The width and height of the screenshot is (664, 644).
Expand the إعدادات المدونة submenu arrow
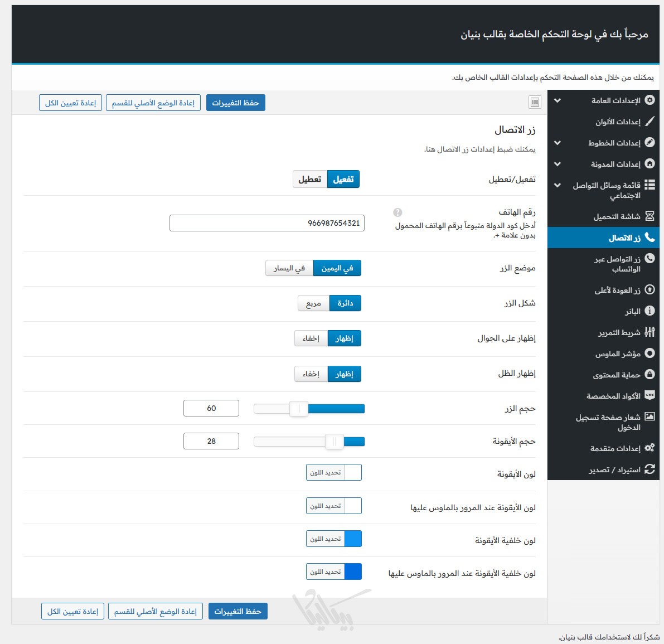point(558,164)
